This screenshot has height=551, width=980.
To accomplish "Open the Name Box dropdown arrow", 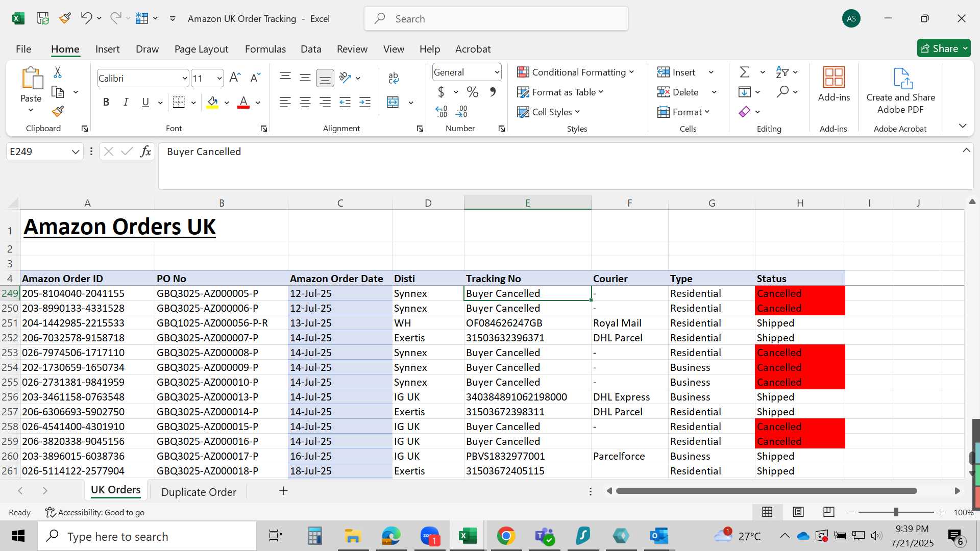I will (76, 152).
